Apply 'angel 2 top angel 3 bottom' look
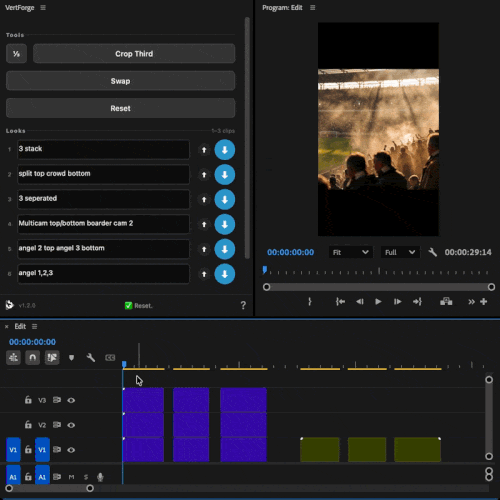 click(225, 249)
